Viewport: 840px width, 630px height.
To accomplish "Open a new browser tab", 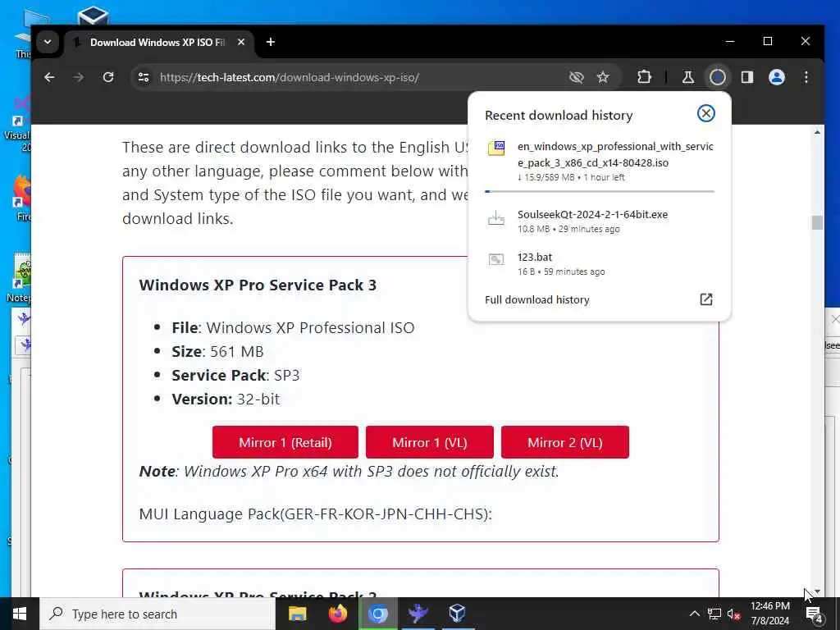I will (271, 42).
